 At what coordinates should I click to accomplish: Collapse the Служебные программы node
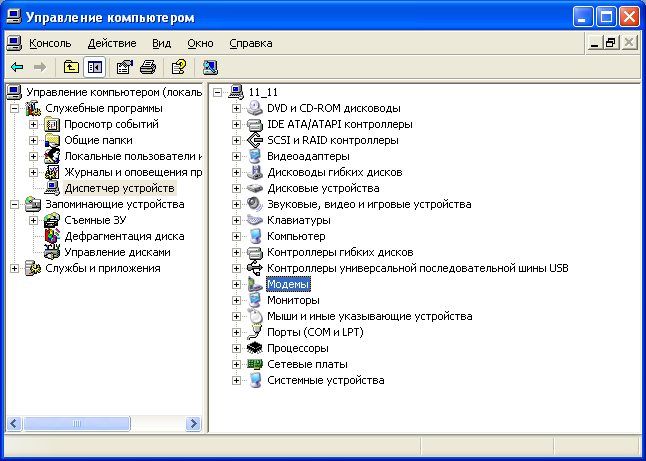coord(14,108)
